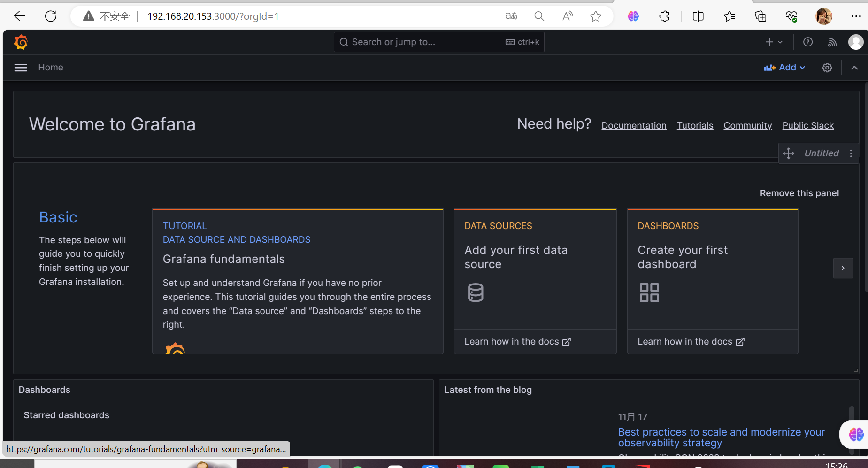Click Add your first data source
Image resolution: width=868 pixels, height=468 pixels.
click(516, 257)
